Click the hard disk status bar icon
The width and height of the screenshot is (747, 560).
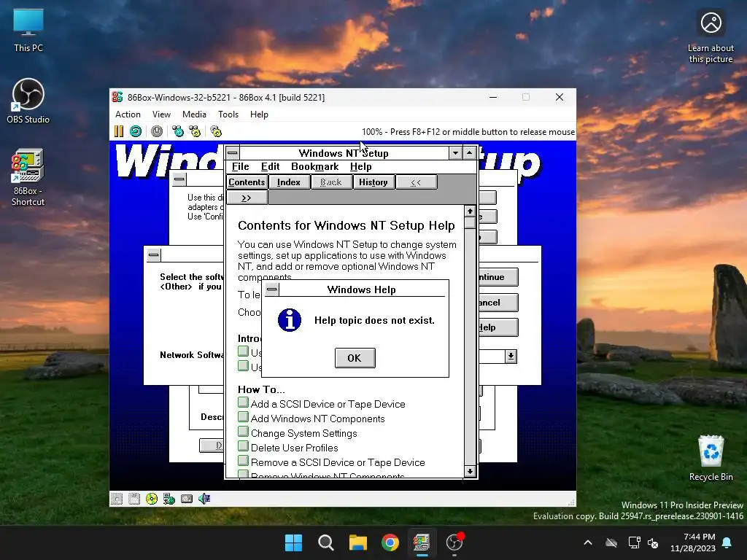[x=187, y=499]
